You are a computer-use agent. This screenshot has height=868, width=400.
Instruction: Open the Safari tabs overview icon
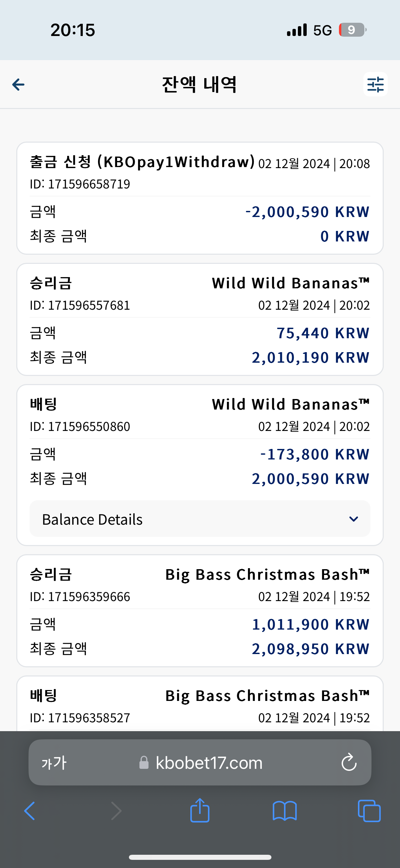tap(369, 811)
